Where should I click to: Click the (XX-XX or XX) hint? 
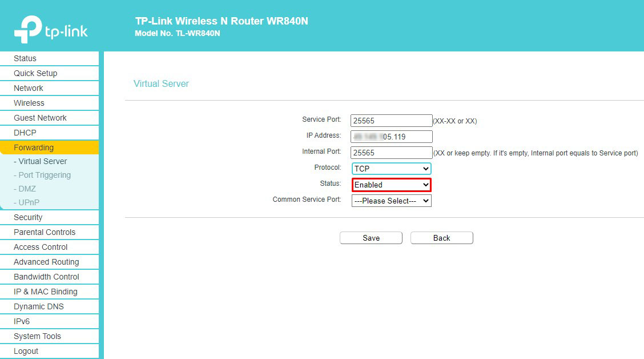[455, 121]
